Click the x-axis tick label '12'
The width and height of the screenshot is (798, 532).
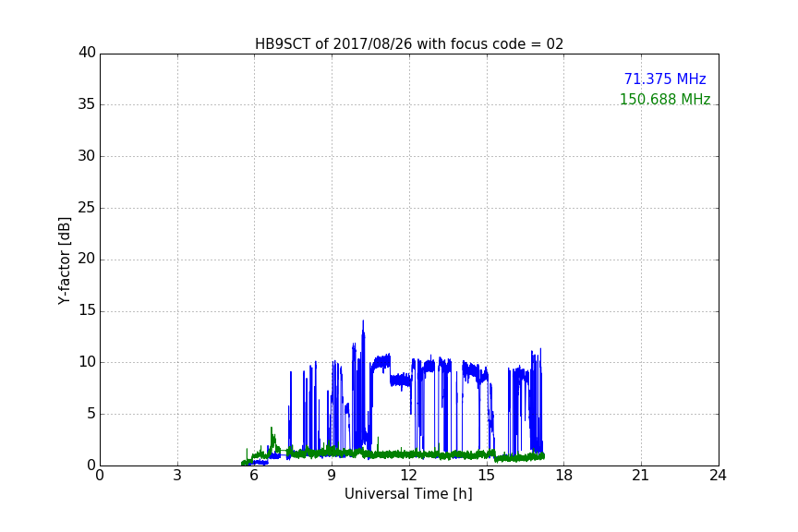[x=409, y=476]
